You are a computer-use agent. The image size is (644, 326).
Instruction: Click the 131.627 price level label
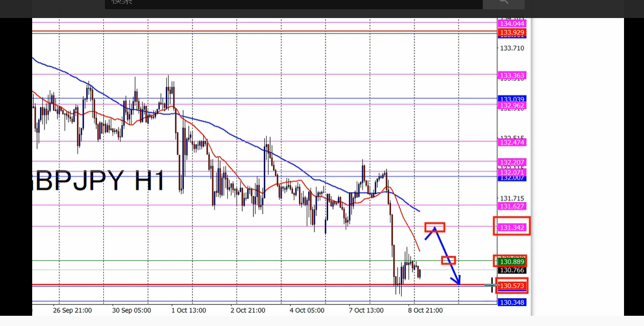(512, 206)
